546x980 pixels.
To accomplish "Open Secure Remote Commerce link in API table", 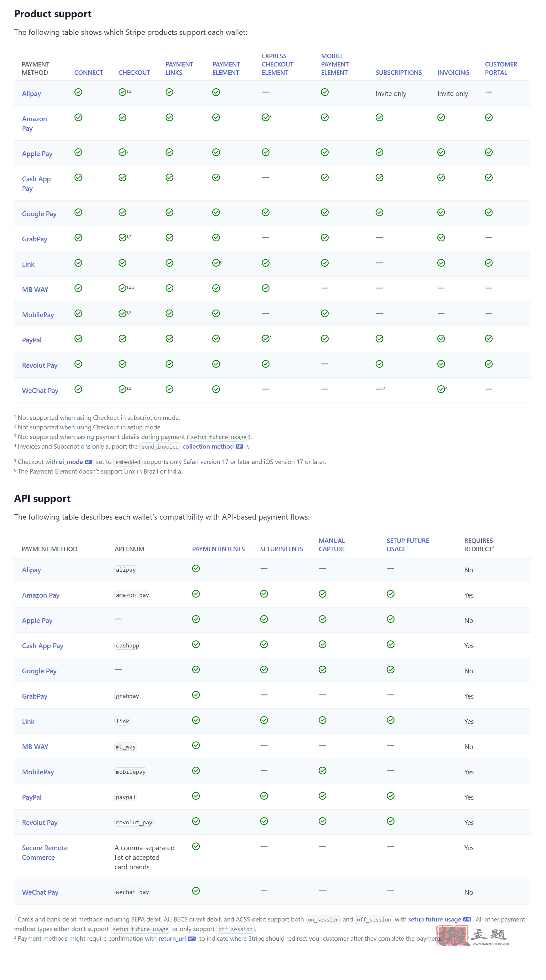I will coord(45,852).
